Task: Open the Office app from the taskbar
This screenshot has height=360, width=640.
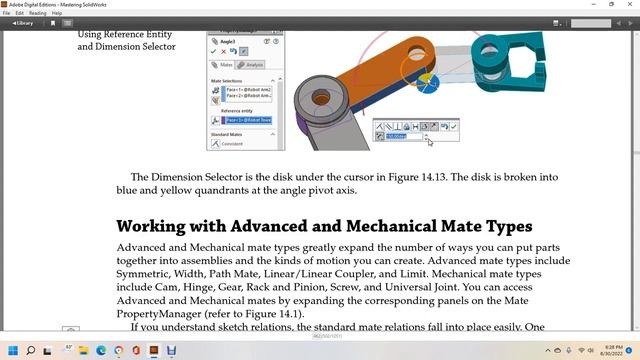Action: [x=136, y=350]
